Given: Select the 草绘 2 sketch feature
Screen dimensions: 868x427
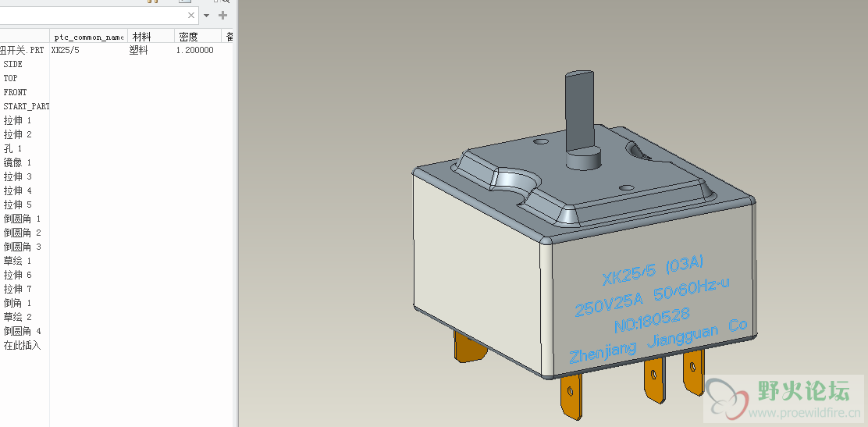Looking at the screenshot, I should pyautogui.click(x=17, y=317).
